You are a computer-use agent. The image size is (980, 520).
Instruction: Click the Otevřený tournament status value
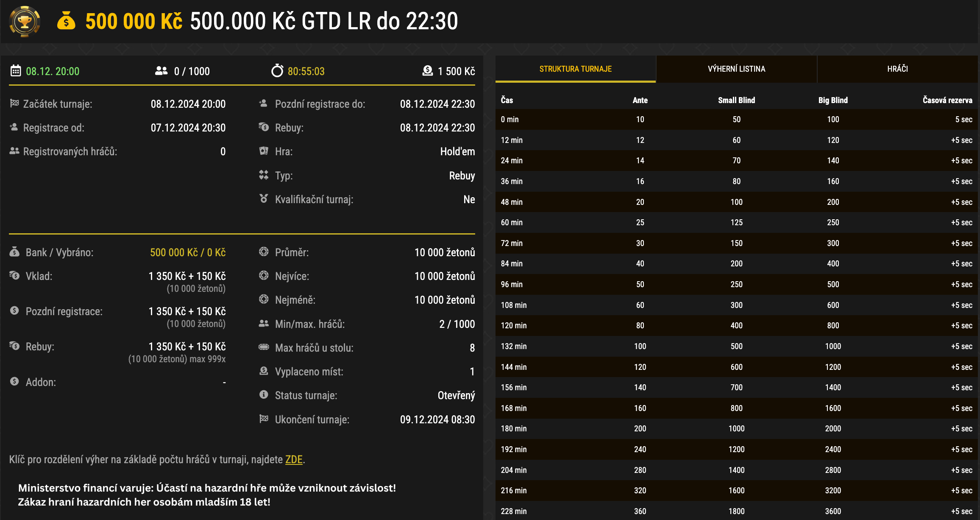[456, 395]
